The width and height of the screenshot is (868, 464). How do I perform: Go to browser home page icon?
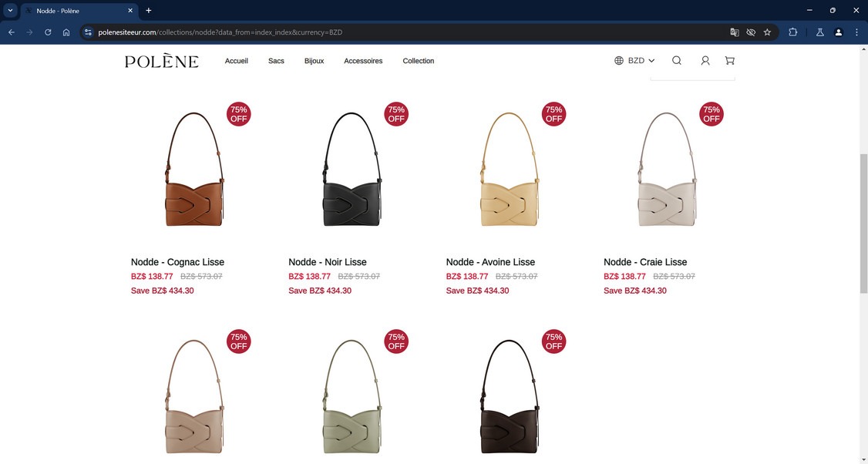point(66,32)
